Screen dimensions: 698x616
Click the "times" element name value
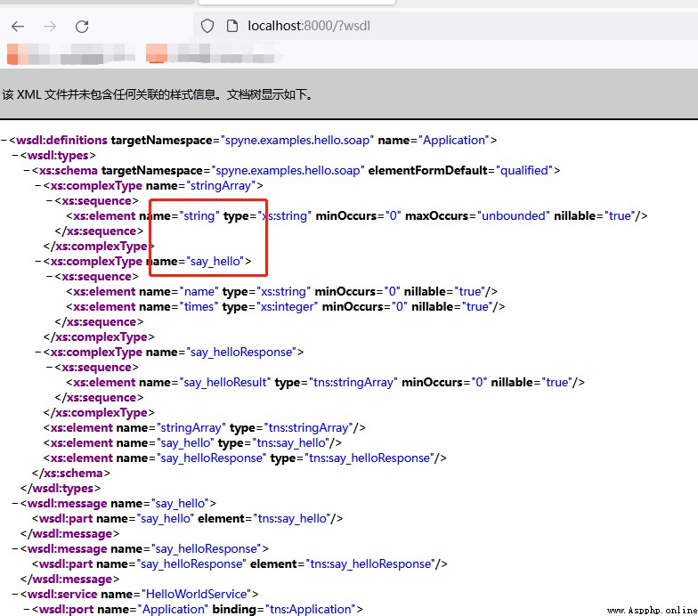(199, 306)
